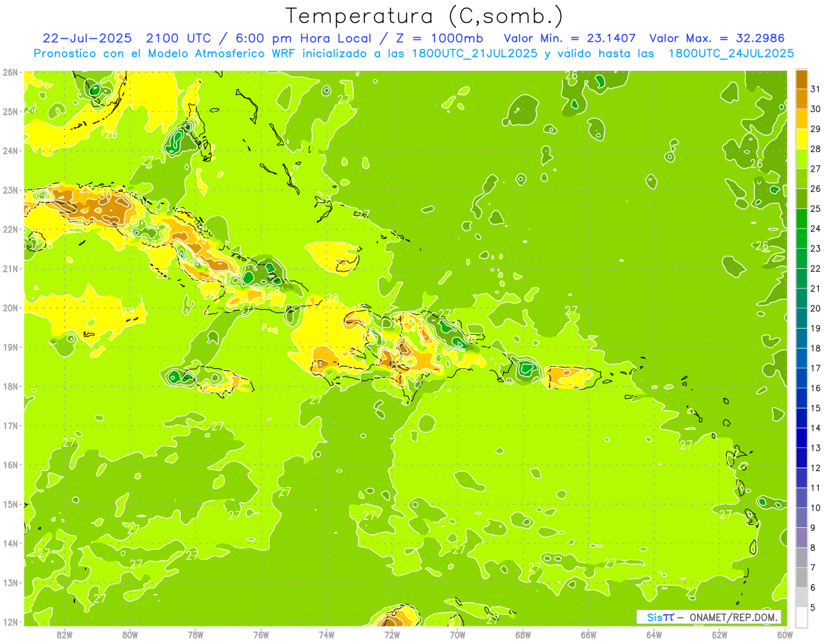834x644 pixels.
Task: Click the '15N' latitude axis label
Action: (x=10, y=504)
